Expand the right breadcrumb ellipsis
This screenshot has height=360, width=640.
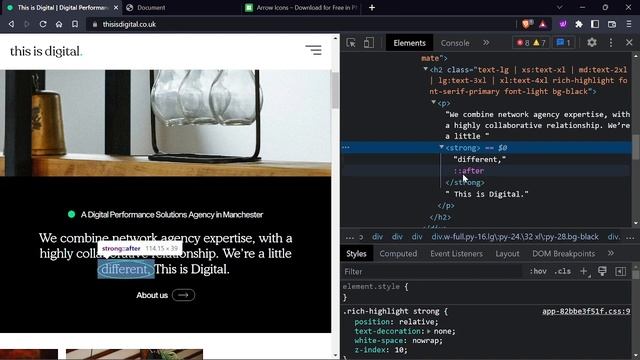click(x=630, y=237)
